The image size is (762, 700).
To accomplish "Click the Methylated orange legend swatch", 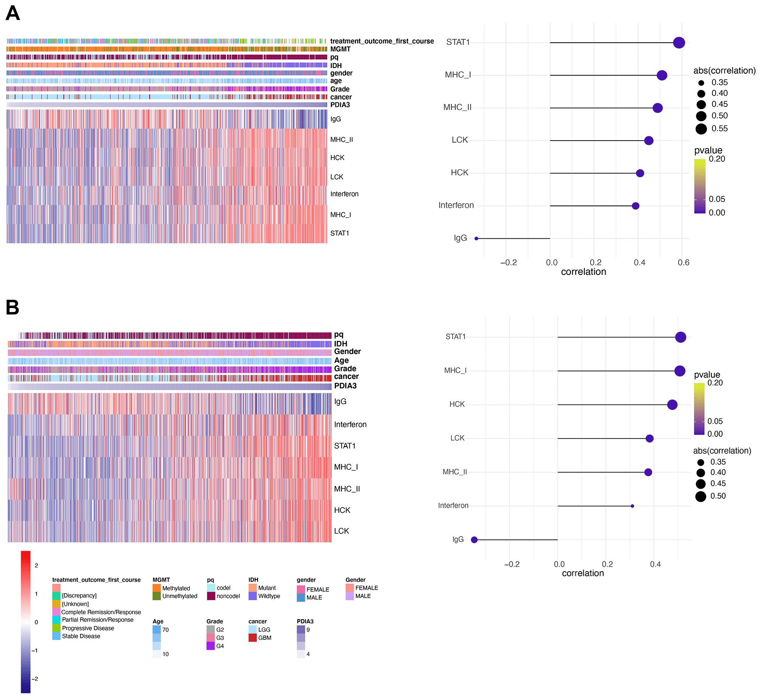I will [x=156, y=588].
